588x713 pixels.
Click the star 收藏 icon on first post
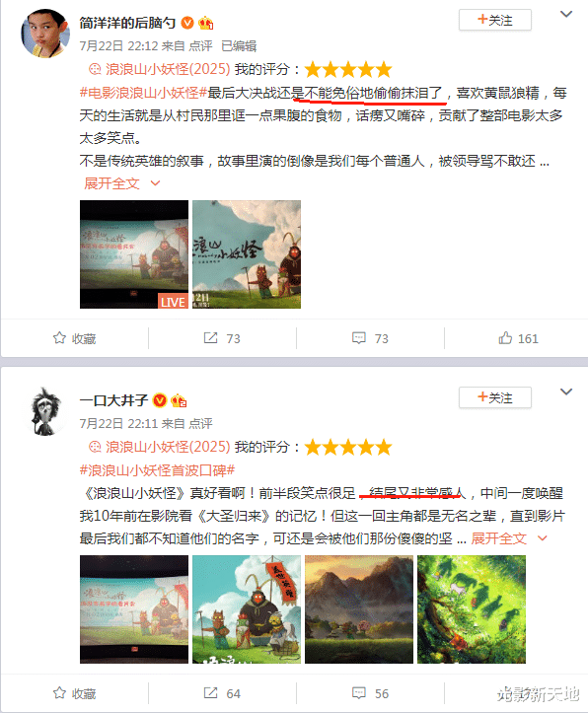pyautogui.click(x=59, y=338)
